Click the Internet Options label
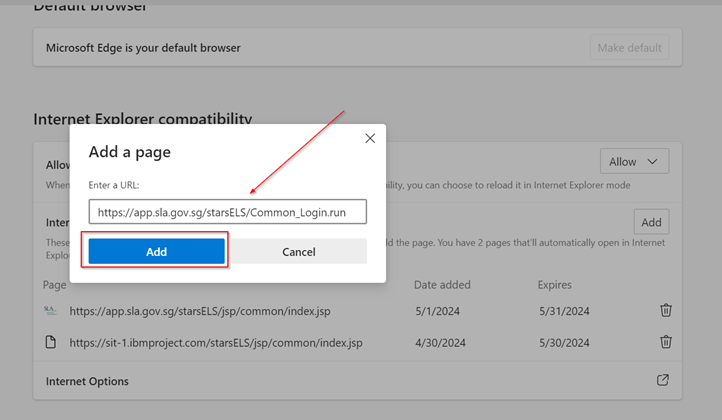The image size is (722, 420). [87, 381]
